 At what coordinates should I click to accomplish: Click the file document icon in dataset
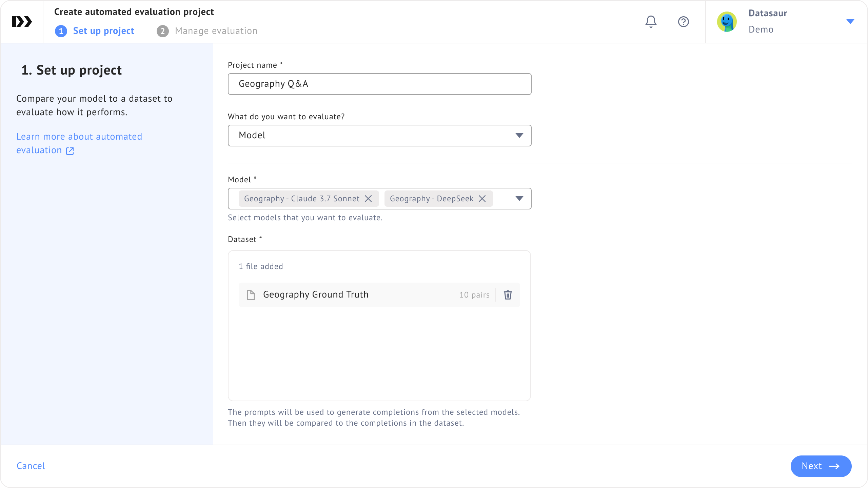click(251, 295)
